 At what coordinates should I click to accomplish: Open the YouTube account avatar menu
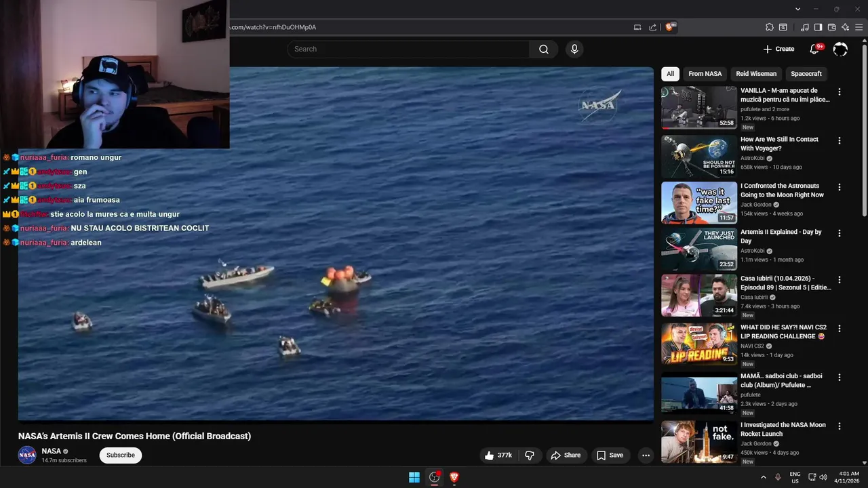point(840,49)
